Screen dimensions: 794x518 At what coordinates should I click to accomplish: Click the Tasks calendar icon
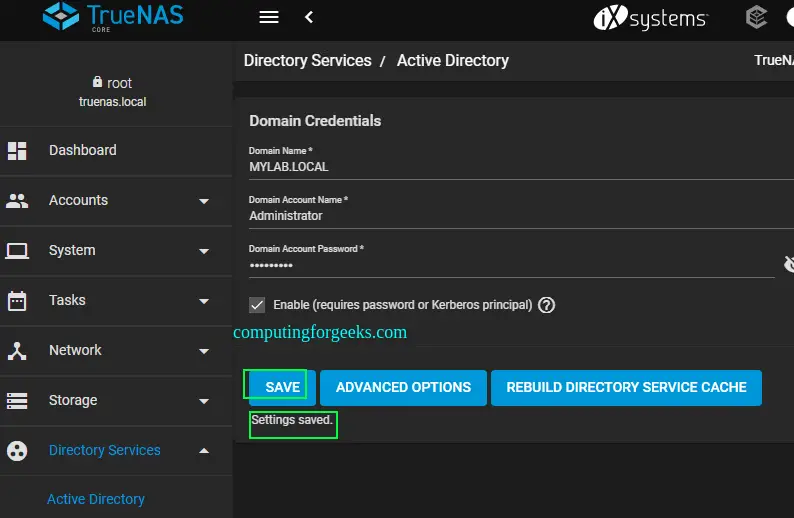pos(17,301)
